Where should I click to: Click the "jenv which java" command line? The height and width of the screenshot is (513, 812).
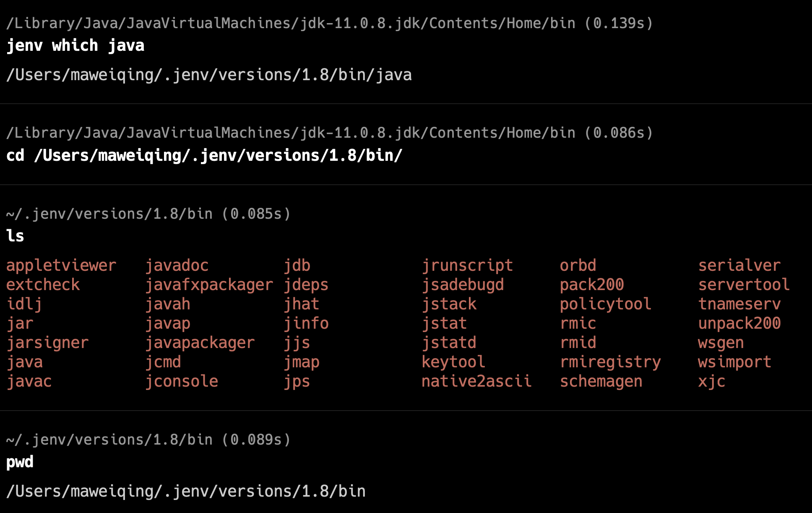click(x=75, y=45)
